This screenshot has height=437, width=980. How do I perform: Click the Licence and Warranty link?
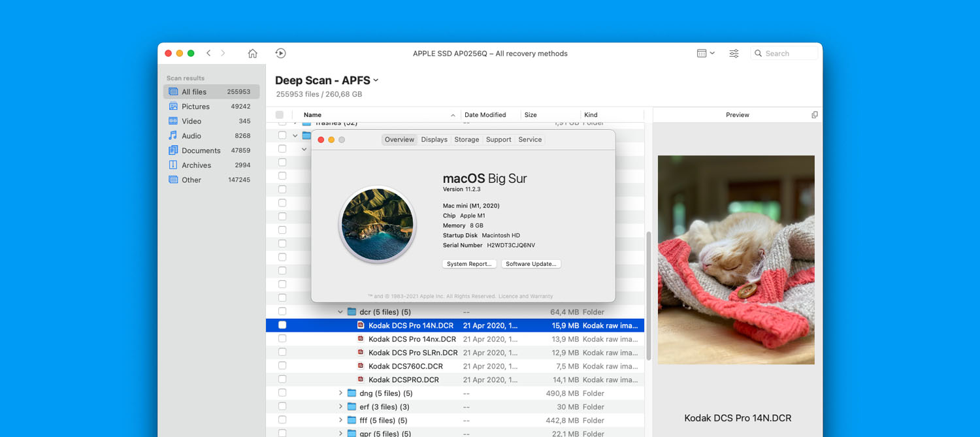tap(525, 297)
